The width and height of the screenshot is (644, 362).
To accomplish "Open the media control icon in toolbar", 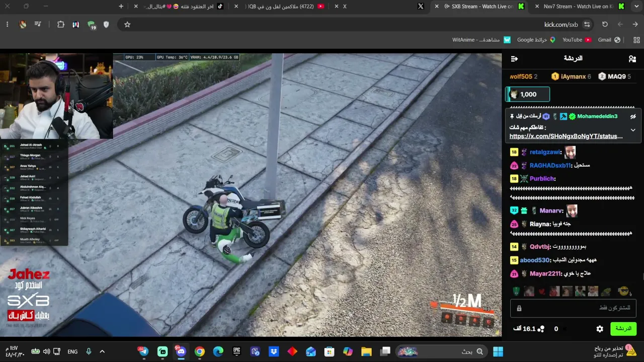I will 38,25.
